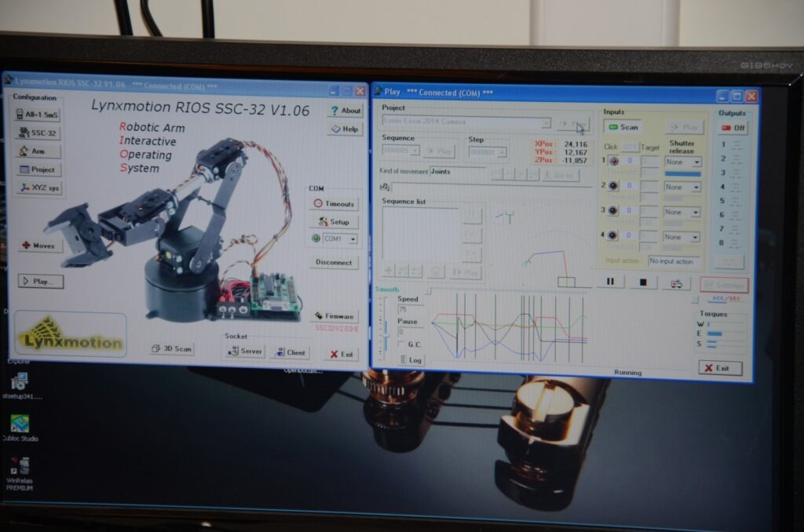Open WinRelais Premium desktop shortcut

click(x=20, y=474)
